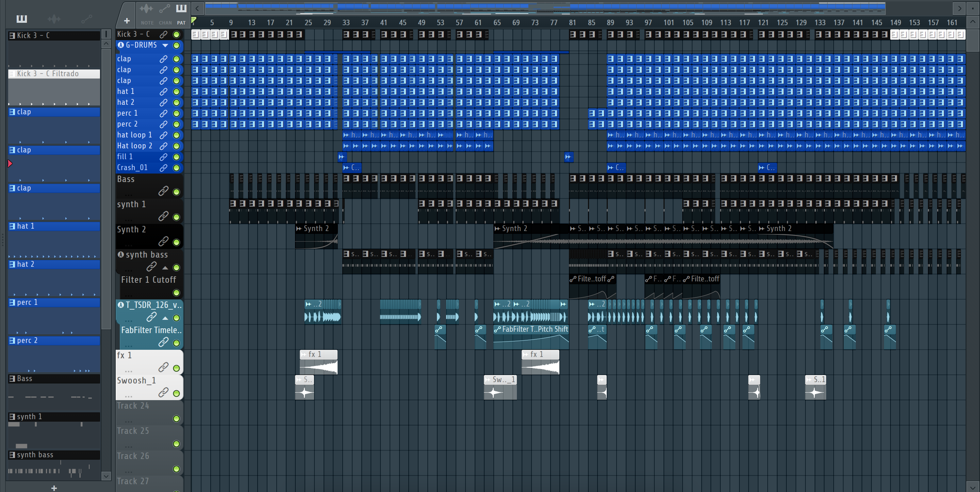This screenshot has width=980, height=492.
Task: Mute the Filter 1 Cutoff track
Action: [x=176, y=293]
